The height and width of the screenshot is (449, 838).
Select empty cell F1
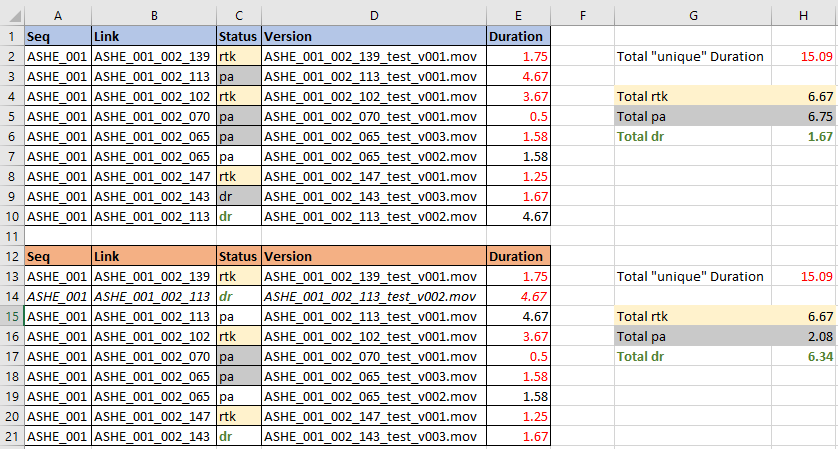click(583, 36)
